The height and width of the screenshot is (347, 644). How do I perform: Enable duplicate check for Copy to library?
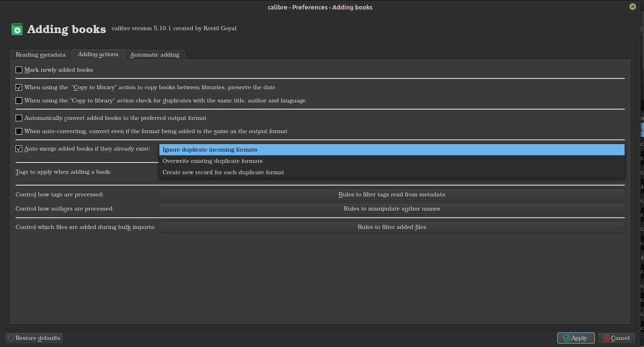[19, 101]
